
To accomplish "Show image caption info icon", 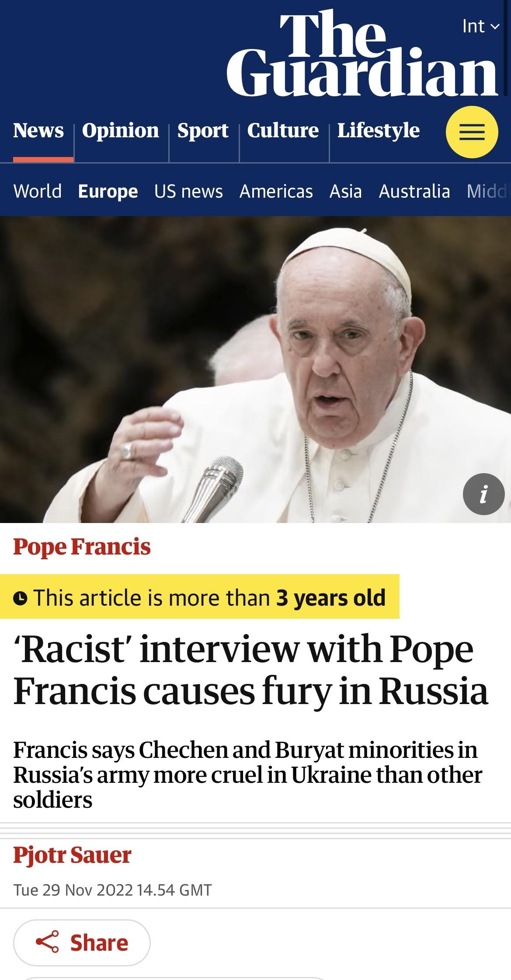I will pyautogui.click(x=483, y=494).
